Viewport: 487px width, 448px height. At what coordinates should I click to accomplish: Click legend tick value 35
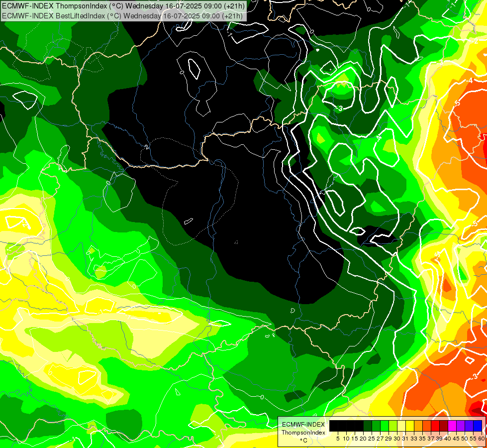pyautogui.click(x=423, y=439)
